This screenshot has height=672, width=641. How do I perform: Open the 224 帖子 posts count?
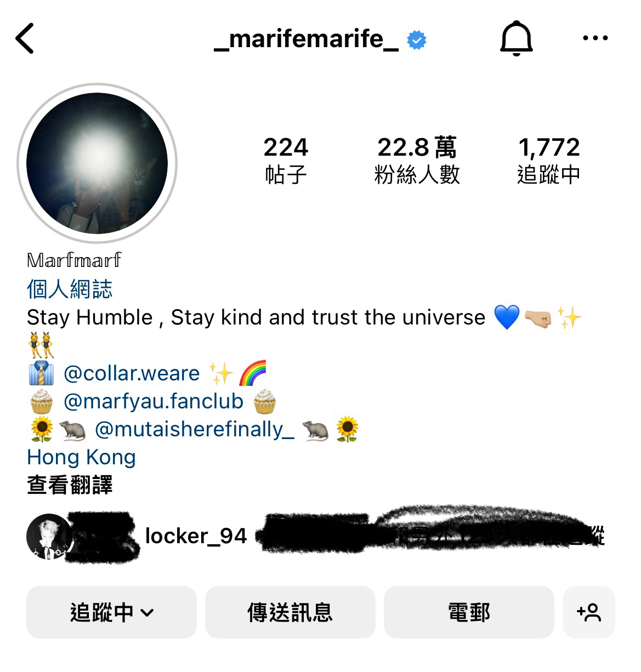pyautogui.click(x=286, y=160)
